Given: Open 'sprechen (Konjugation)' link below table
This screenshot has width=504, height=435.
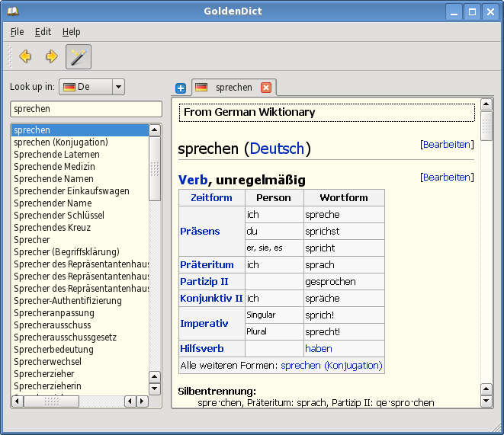Looking at the screenshot, I should click(331, 366).
